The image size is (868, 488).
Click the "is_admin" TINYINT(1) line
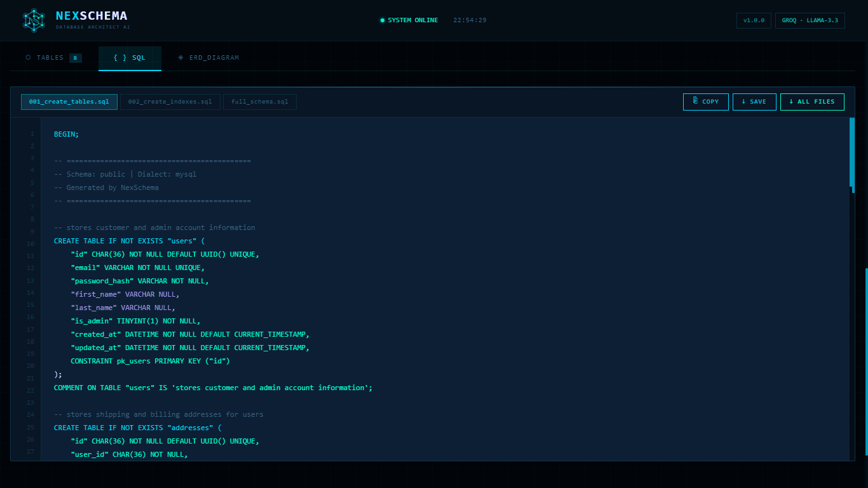[x=135, y=321]
